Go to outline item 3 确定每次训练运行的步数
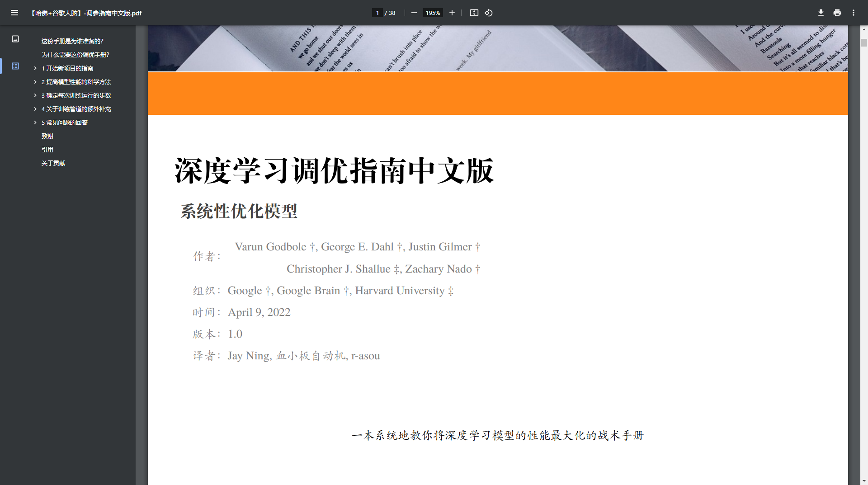 tap(76, 95)
